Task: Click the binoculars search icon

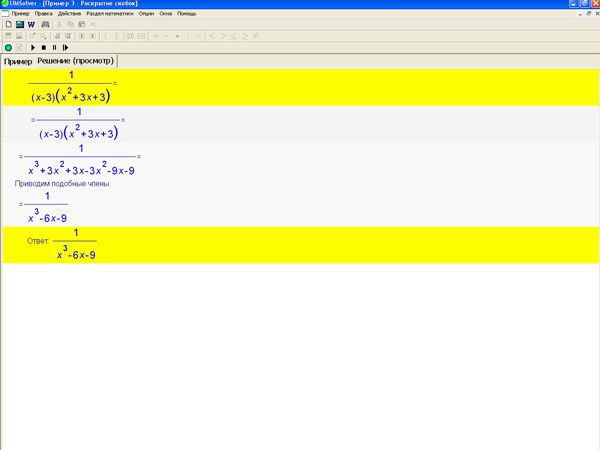Action: (x=44, y=24)
